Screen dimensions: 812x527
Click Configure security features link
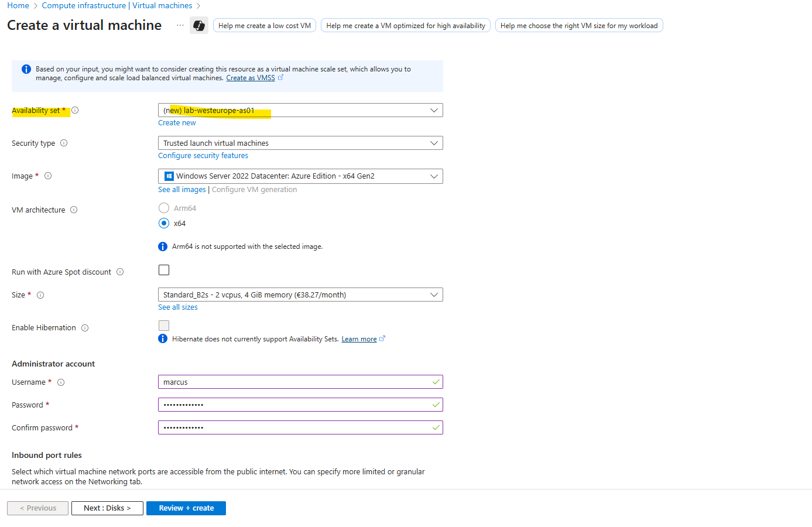click(203, 156)
